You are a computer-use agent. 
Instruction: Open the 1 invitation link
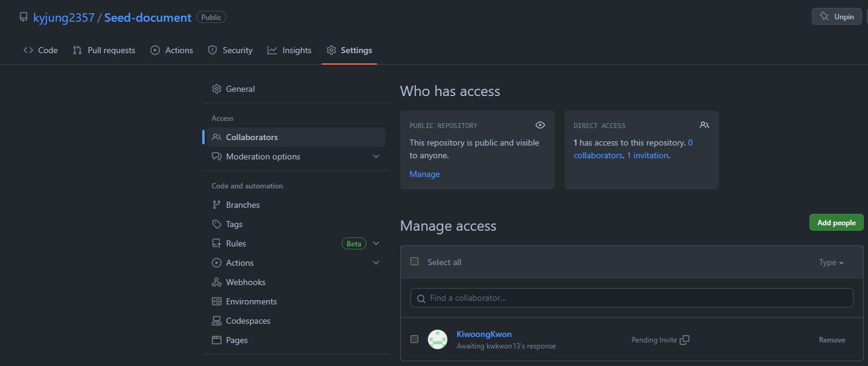[x=648, y=155]
